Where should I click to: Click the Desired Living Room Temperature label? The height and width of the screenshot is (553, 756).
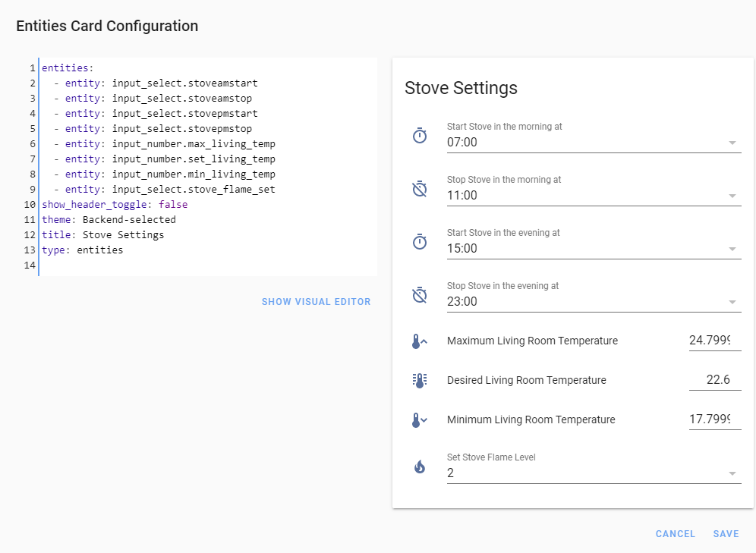click(527, 380)
